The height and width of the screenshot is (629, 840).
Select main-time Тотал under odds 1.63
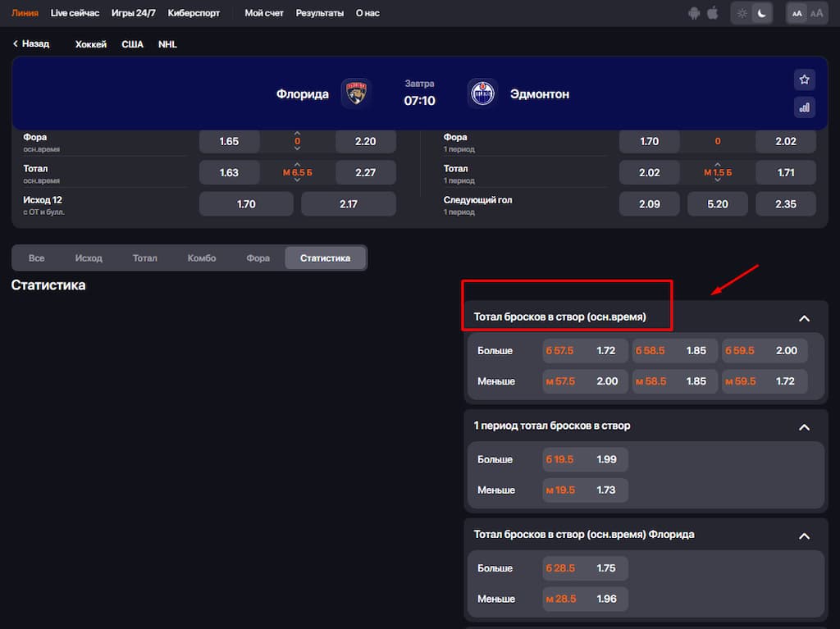230,172
